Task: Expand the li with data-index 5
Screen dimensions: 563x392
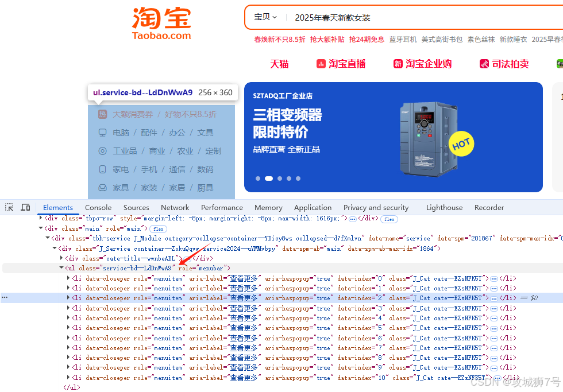Action: click(x=68, y=327)
